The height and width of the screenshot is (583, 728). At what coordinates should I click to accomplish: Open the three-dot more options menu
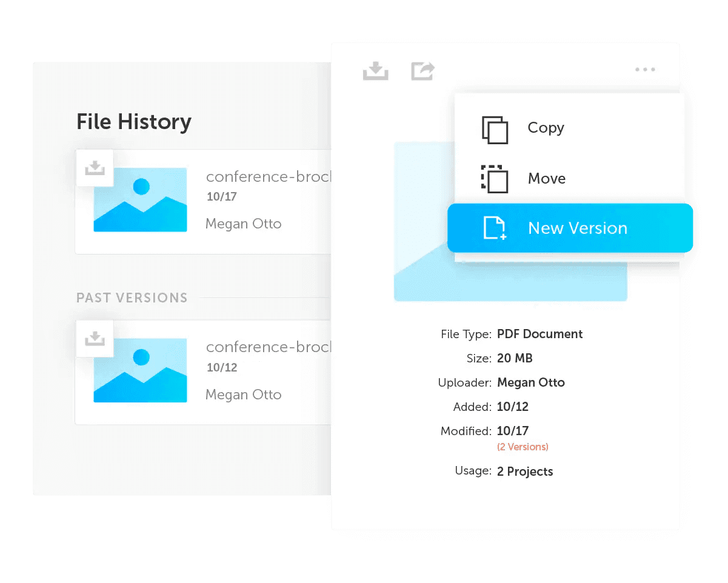[x=645, y=70]
